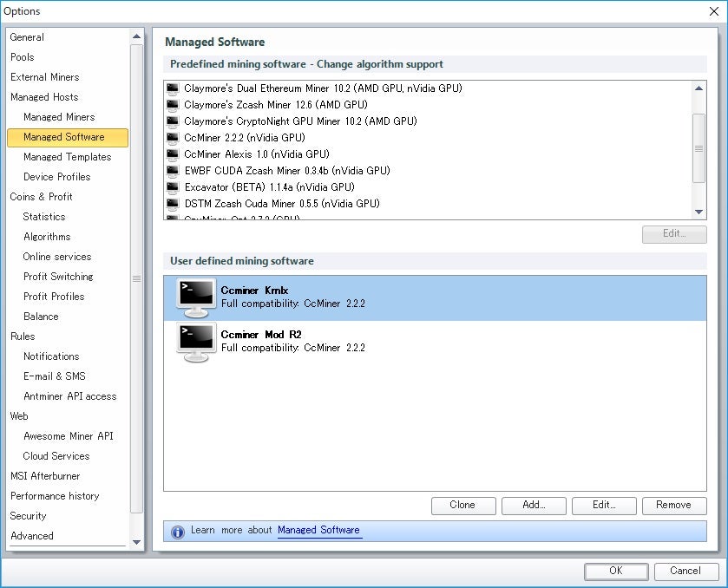Click the Add... button
728x588 pixels.
tap(534, 506)
